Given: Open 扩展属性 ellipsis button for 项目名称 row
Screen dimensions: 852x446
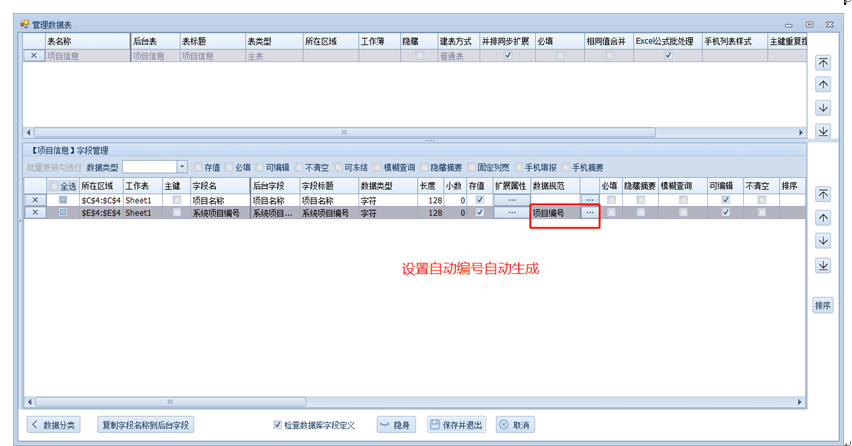Looking at the screenshot, I should pos(511,200).
